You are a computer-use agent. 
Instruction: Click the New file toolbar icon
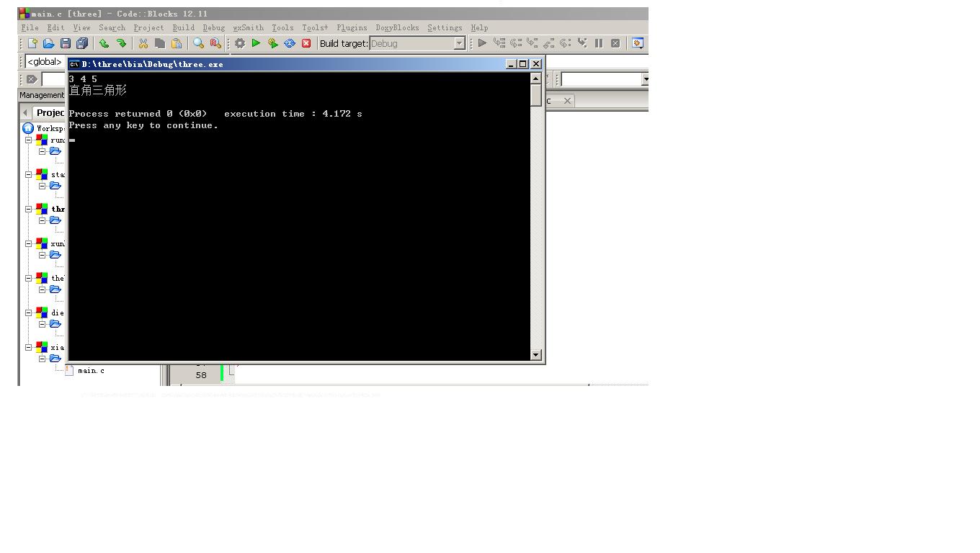pyautogui.click(x=32, y=43)
